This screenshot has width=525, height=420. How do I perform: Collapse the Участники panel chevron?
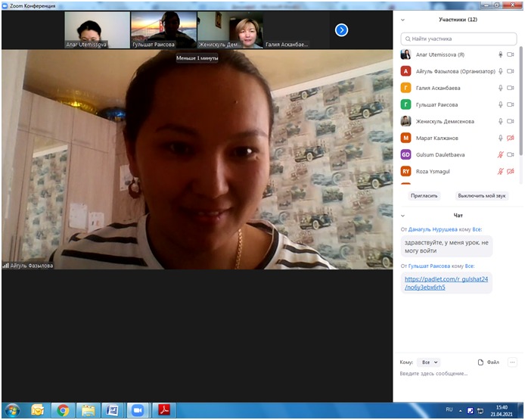click(x=402, y=20)
